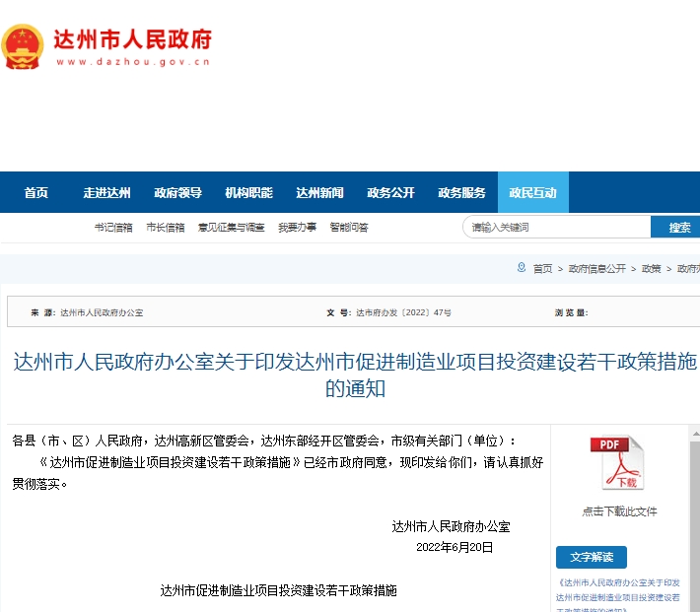Click the highlighted 政民互动 tab
The width and height of the screenshot is (700, 612).
(x=532, y=192)
